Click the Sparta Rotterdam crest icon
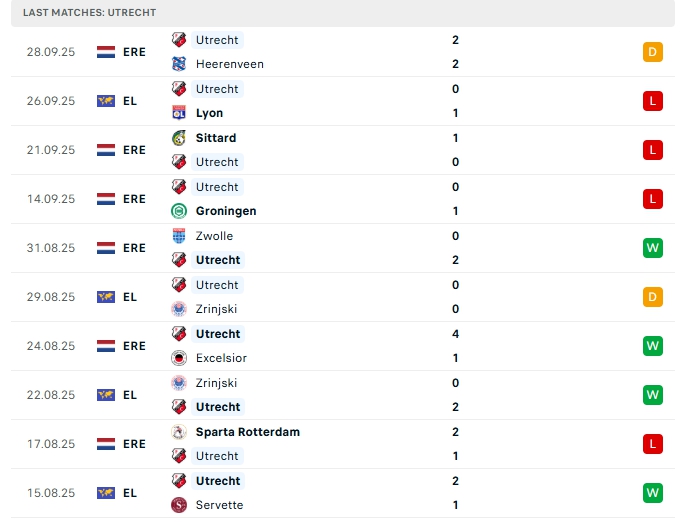Viewport: 687px width, 522px height. pyautogui.click(x=179, y=432)
